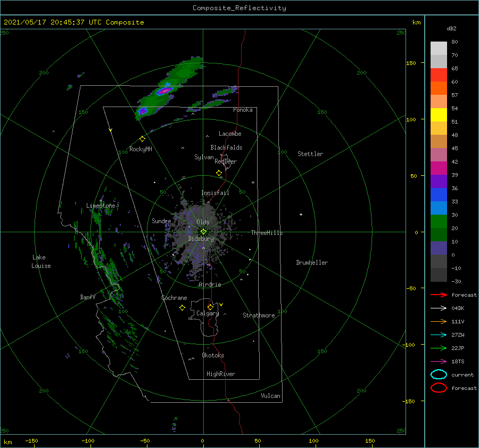The image size is (479, 448).
Task: Select the cyan 27ZW arrow legend icon
Action: (439, 335)
